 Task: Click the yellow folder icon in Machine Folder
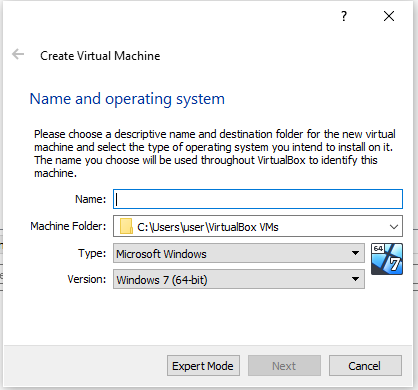point(126,226)
